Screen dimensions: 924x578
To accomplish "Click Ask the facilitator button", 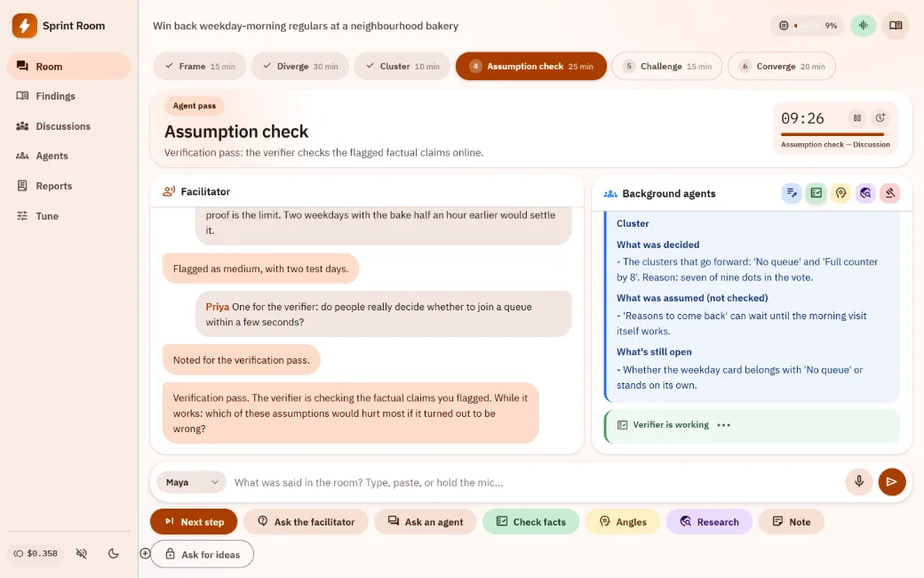I will [x=306, y=521].
